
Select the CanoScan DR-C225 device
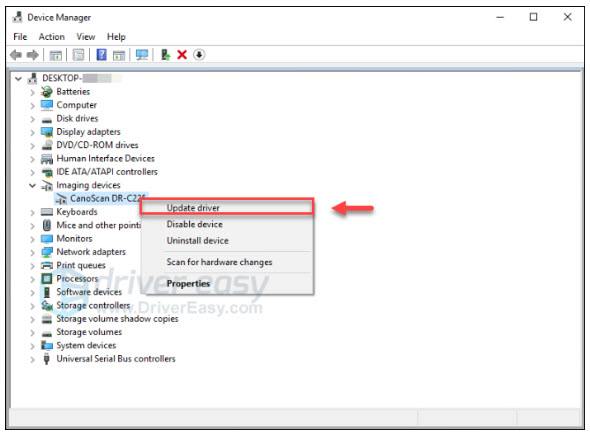(102, 198)
